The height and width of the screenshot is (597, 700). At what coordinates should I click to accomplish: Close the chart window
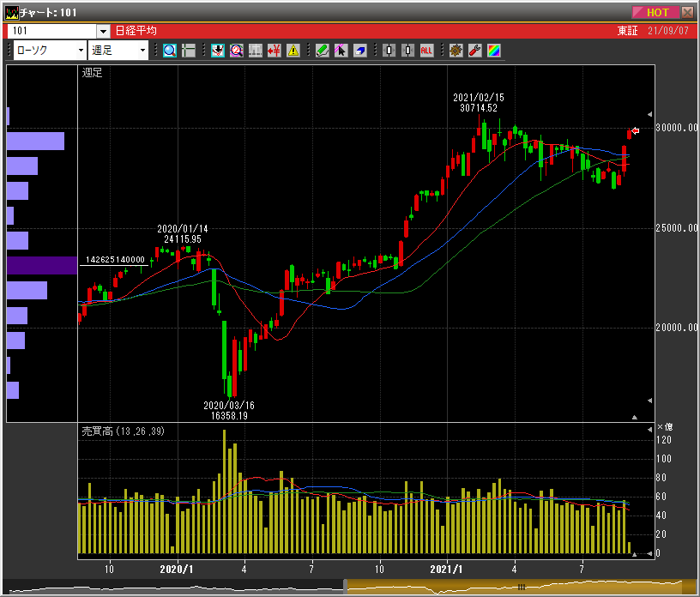(687, 12)
